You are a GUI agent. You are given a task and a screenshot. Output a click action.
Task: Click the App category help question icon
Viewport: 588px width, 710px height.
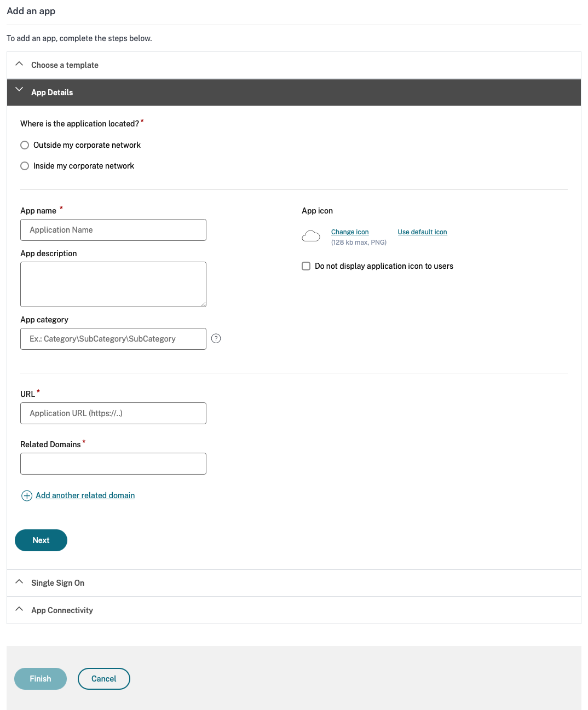pos(216,338)
